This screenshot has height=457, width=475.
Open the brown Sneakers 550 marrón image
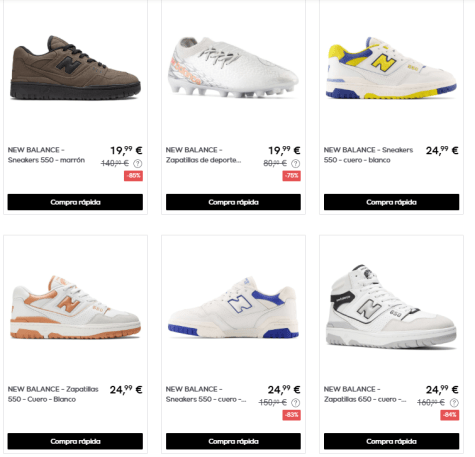75,68
